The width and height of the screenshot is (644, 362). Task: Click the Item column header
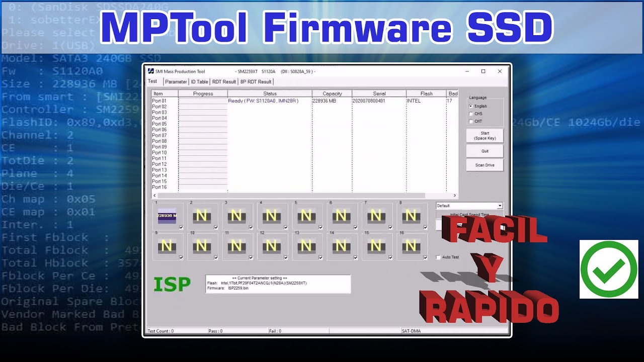pyautogui.click(x=165, y=94)
